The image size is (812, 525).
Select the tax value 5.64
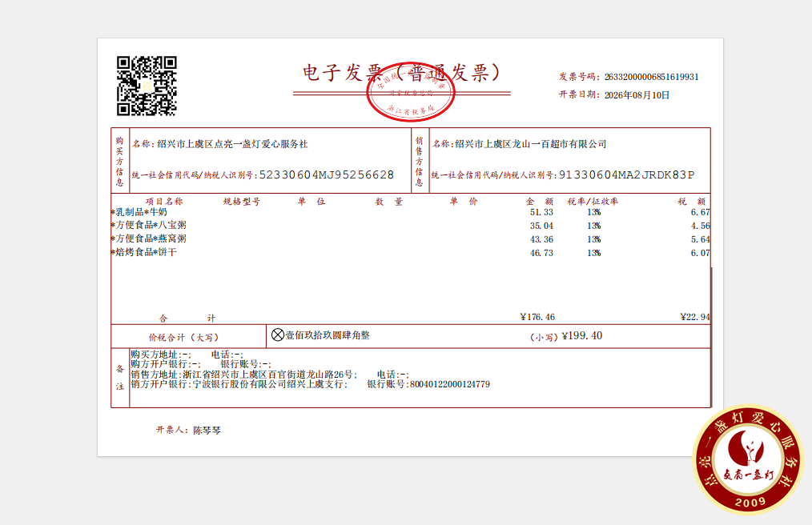coord(700,239)
